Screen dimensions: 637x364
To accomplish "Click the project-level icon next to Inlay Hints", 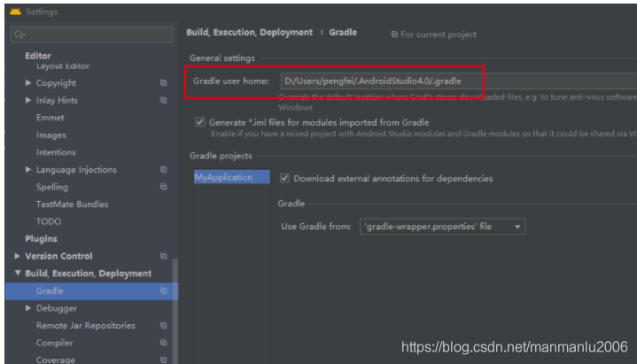I will [x=164, y=100].
